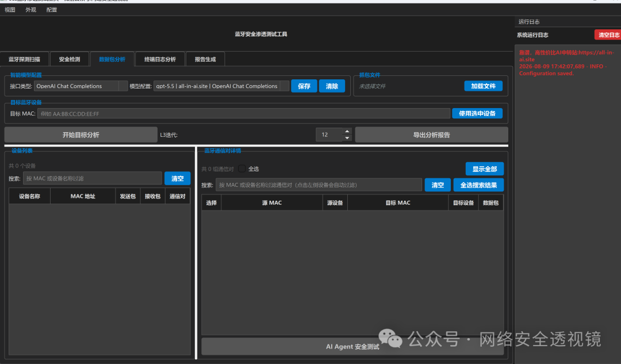Clear the communication pair search with 清空
The width and height of the screenshot is (621, 364).
438,185
